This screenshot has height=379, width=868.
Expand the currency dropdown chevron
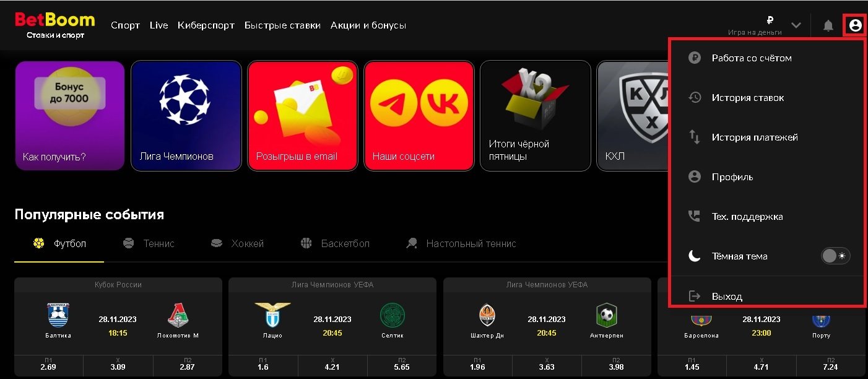pyautogui.click(x=796, y=25)
